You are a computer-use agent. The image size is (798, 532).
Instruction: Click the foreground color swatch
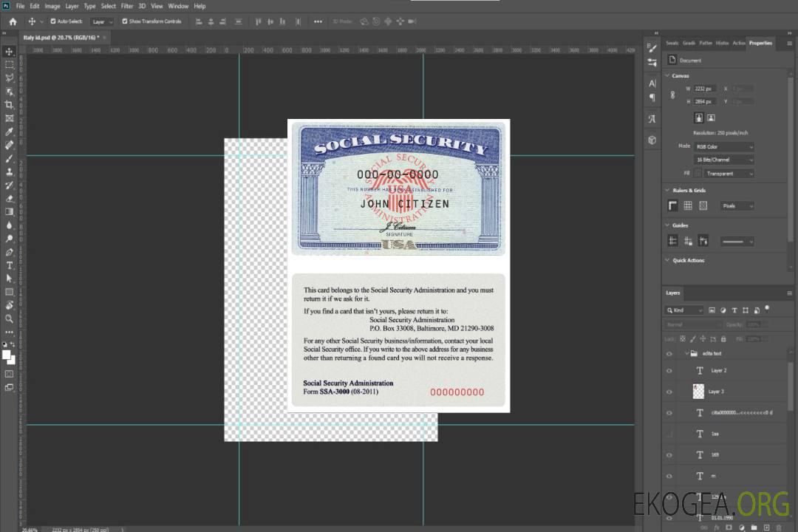coord(7,355)
